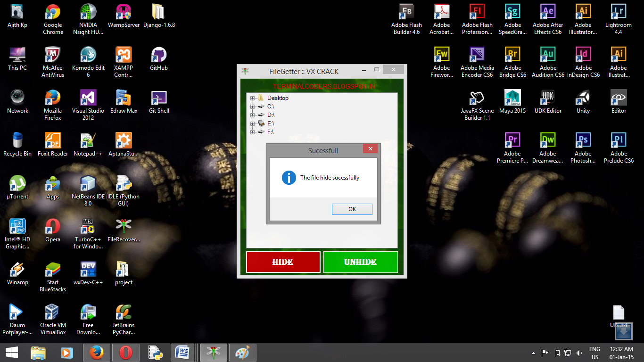
Task: Open WampServer desktop shortcut
Action: click(124, 16)
